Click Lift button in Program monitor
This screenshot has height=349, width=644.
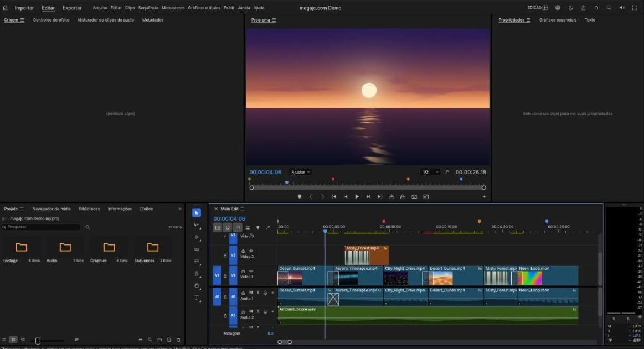pos(391,197)
